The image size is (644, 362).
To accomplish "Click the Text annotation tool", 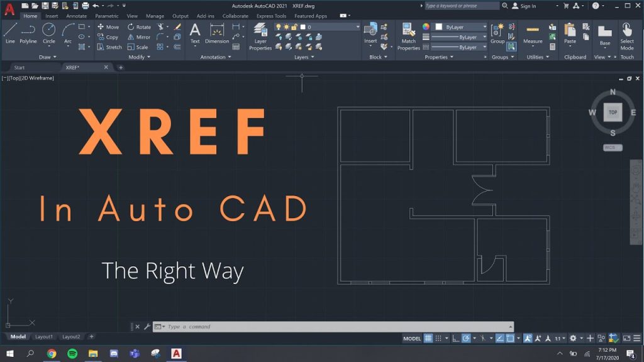I will point(195,33).
